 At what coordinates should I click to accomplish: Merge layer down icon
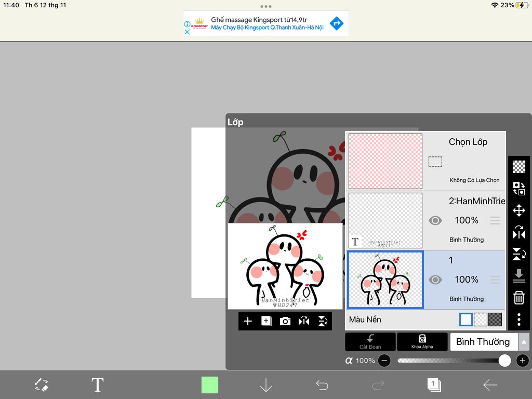(519, 276)
